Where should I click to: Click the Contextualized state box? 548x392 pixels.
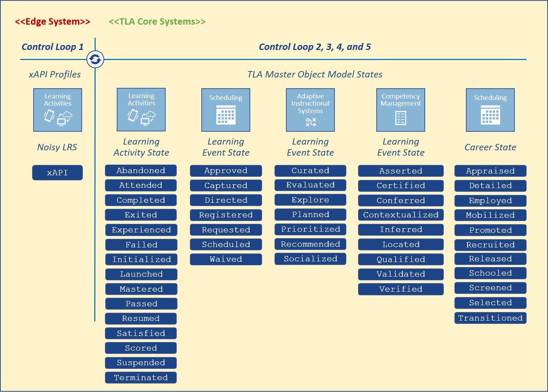pyautogui.click(x=401, y=215)
